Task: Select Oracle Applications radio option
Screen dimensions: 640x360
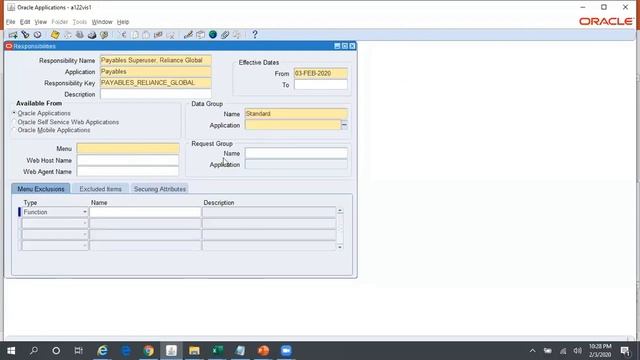Action: tap(14, 113)
